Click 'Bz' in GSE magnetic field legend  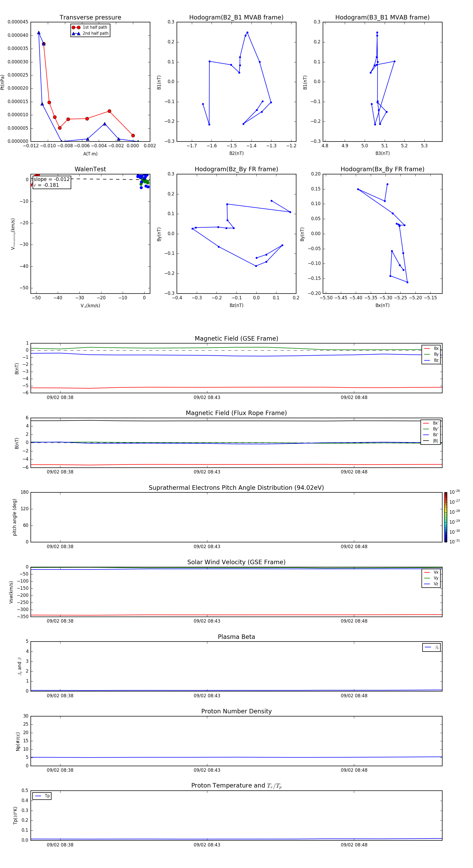(436, 360)
